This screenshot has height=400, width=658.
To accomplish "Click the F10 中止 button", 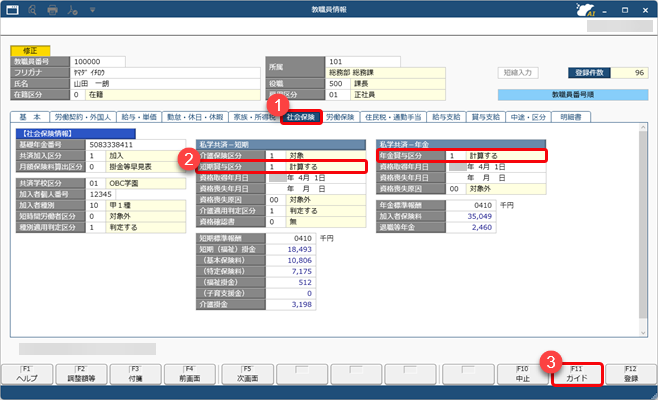I will (x=522, y=374).
